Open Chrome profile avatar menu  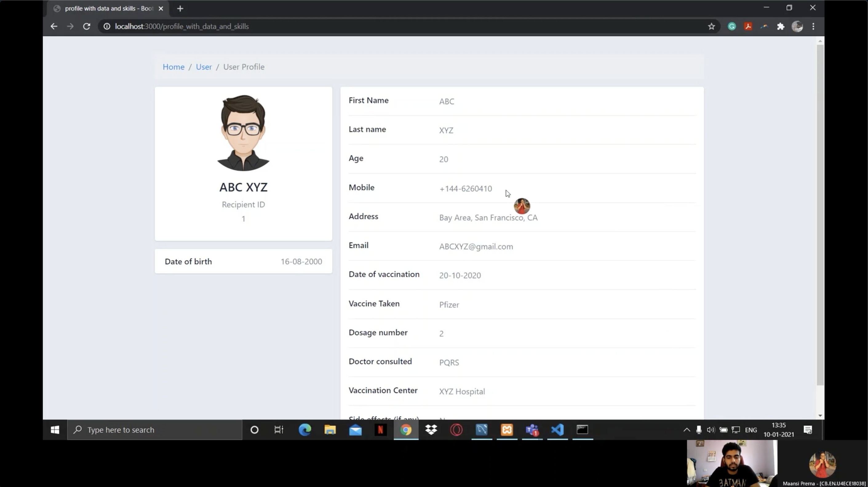(x=797, y=26)
